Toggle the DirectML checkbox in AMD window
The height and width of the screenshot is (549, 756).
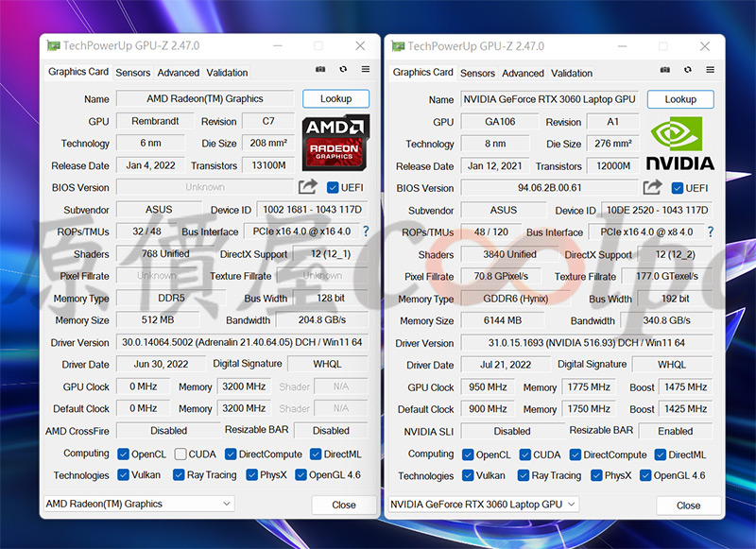[x=316, y=455]
